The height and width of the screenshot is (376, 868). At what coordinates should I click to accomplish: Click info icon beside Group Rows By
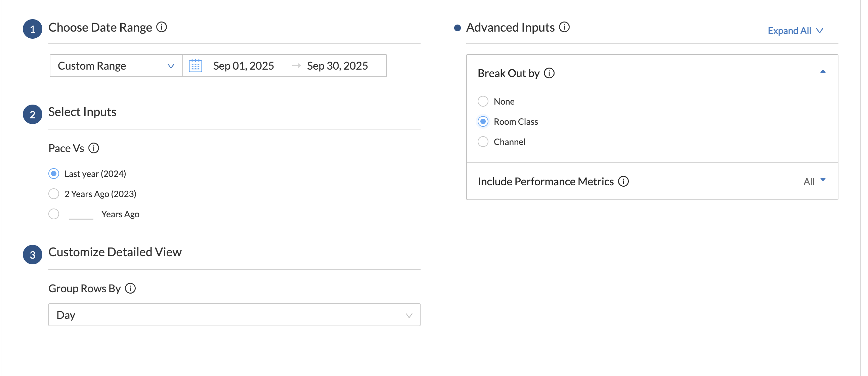click(130, 288)
